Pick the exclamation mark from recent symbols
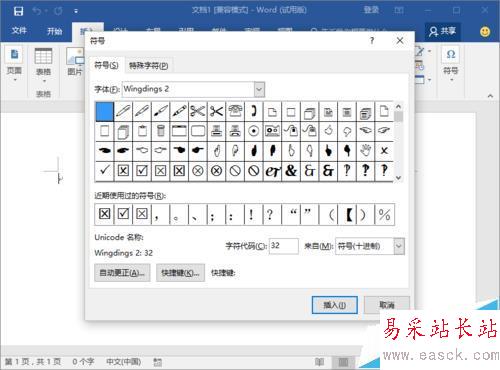Screen dimensions: 500x370 click(251, 214)
